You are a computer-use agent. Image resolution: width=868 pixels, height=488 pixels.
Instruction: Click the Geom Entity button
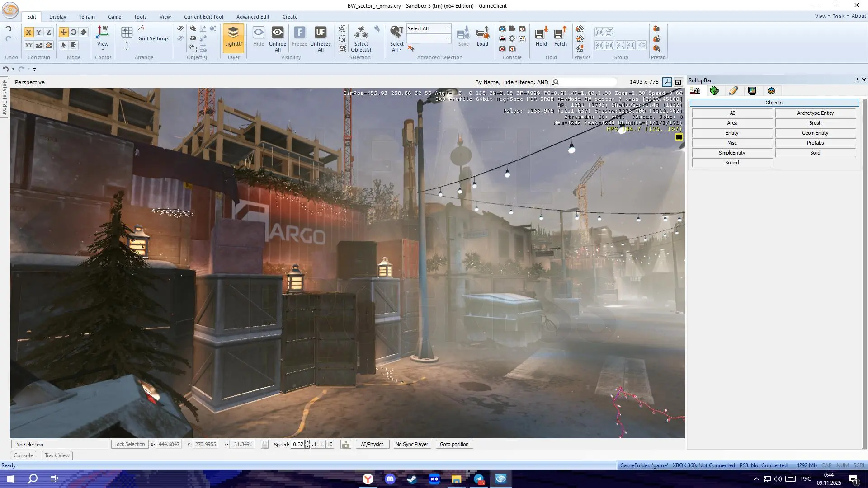[x=815, y=133]
